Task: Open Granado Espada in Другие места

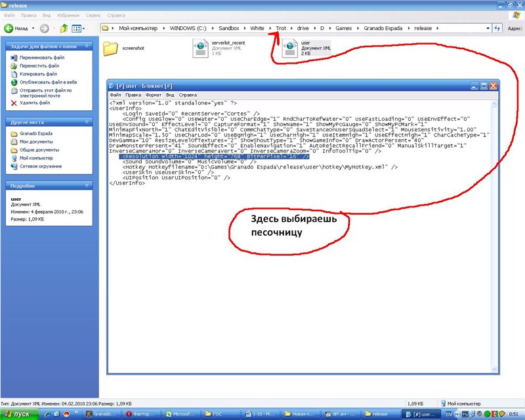Action: point(36,133)
